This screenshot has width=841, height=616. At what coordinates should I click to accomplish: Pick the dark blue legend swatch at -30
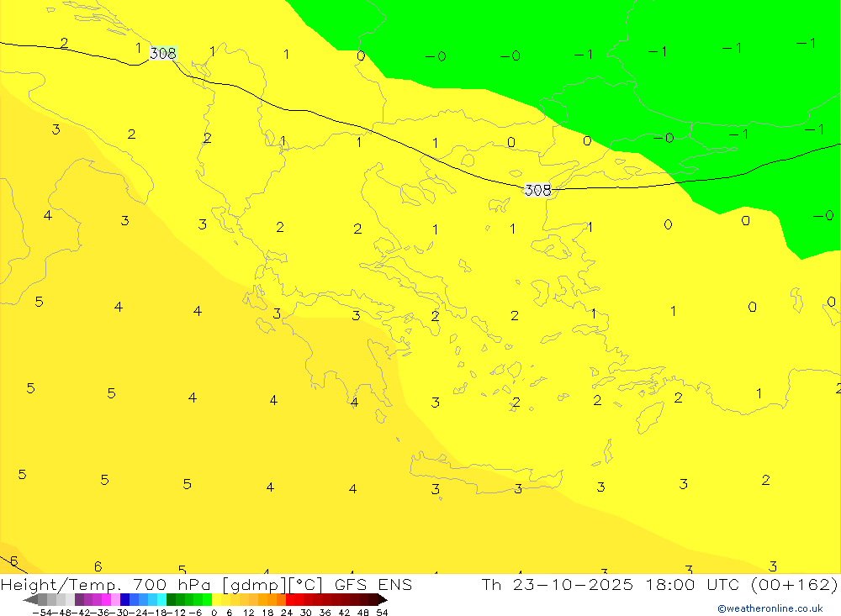124,600
